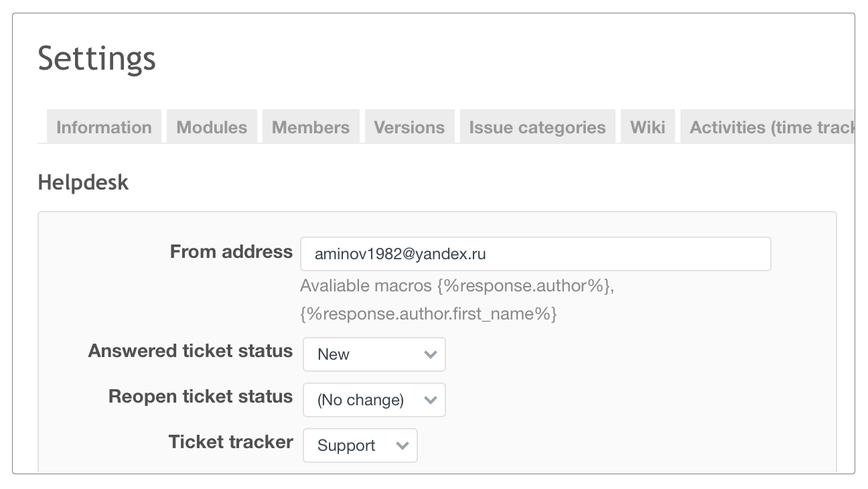868x489 pixels.
Task: Switch to the Members tab
Action: (x=310, y=127)
